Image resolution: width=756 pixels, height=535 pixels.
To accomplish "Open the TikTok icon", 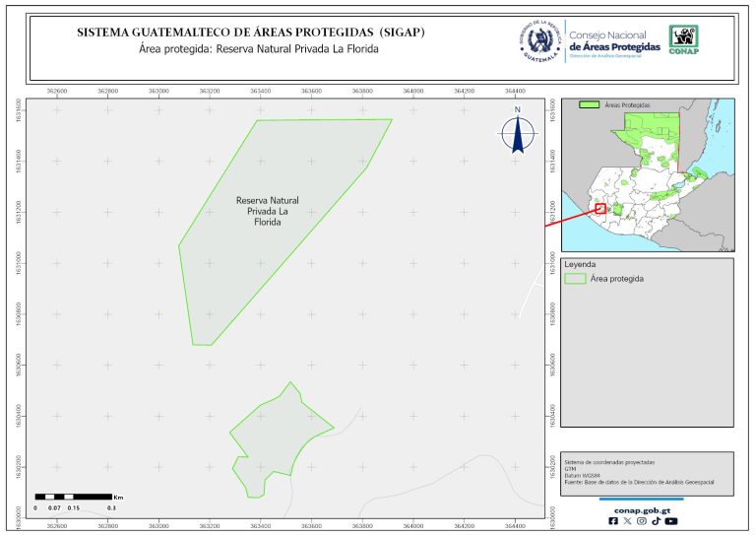I will [656, 521].
